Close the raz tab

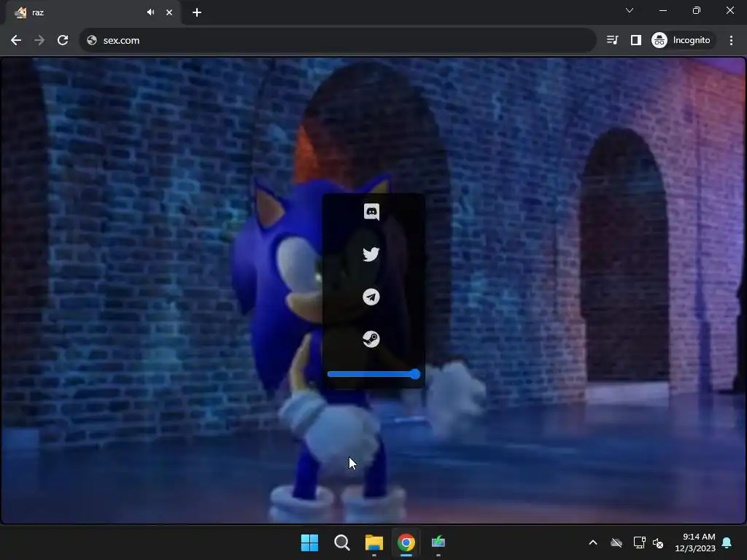pyautogui.click(x=169, y=12)
